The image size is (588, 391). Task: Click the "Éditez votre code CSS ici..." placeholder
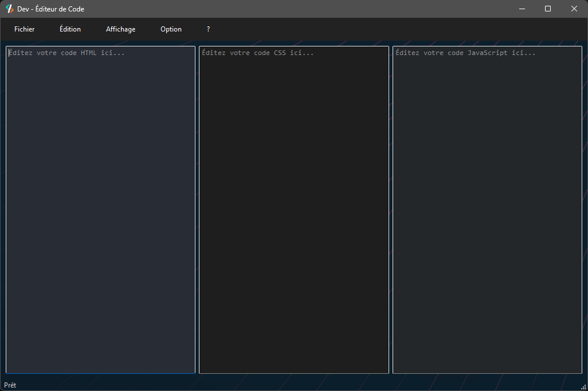(258, 53)
